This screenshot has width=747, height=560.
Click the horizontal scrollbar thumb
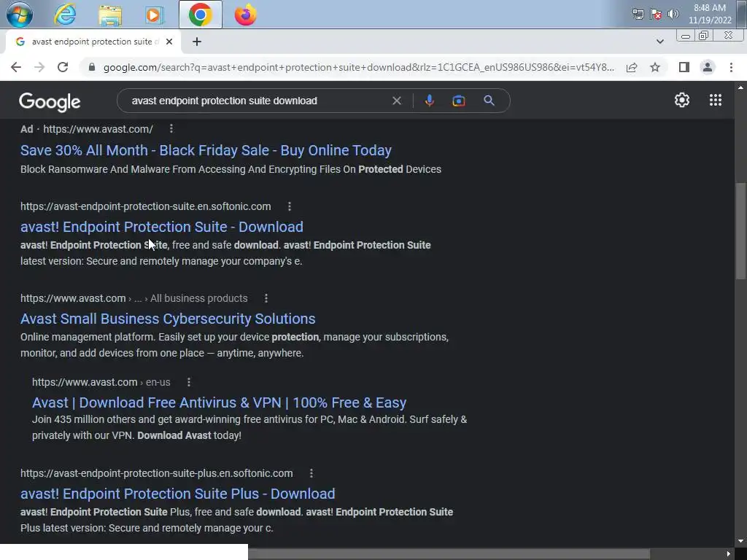pyautogui.click(x=449, y=554)
